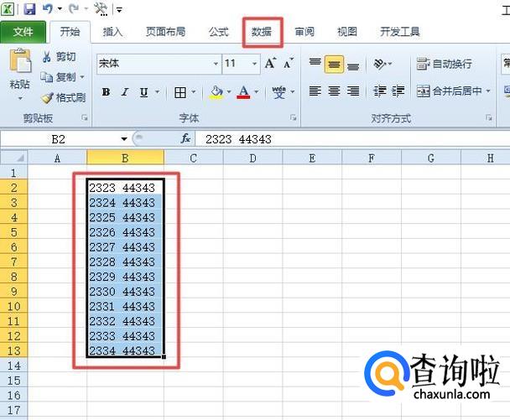Align text left
Image resolution: width=510 pixels, height=420 pixels.
point(315,91)
